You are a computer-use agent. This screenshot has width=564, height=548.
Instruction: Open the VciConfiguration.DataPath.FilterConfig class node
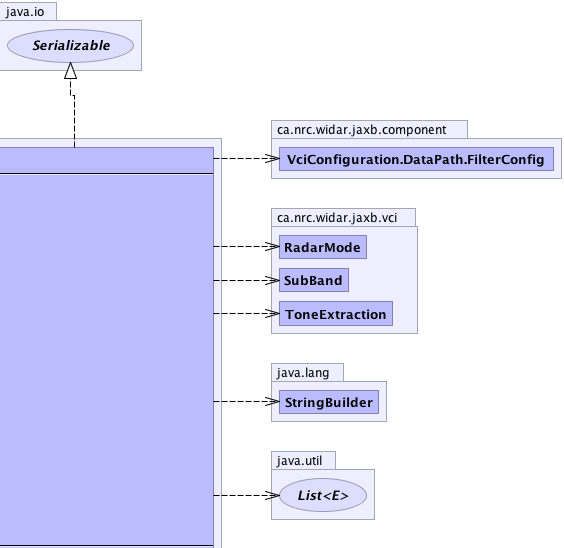[x=416, y=159]
